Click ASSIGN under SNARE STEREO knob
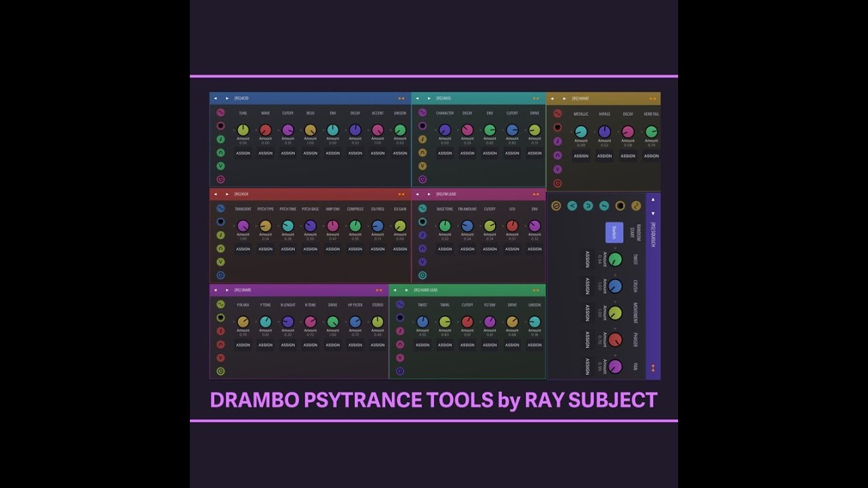 [378, 345]
